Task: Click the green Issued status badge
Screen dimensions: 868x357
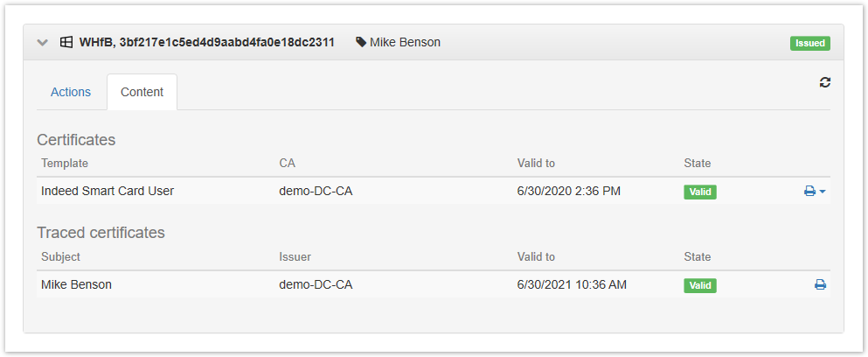Action: click(810, 43)
